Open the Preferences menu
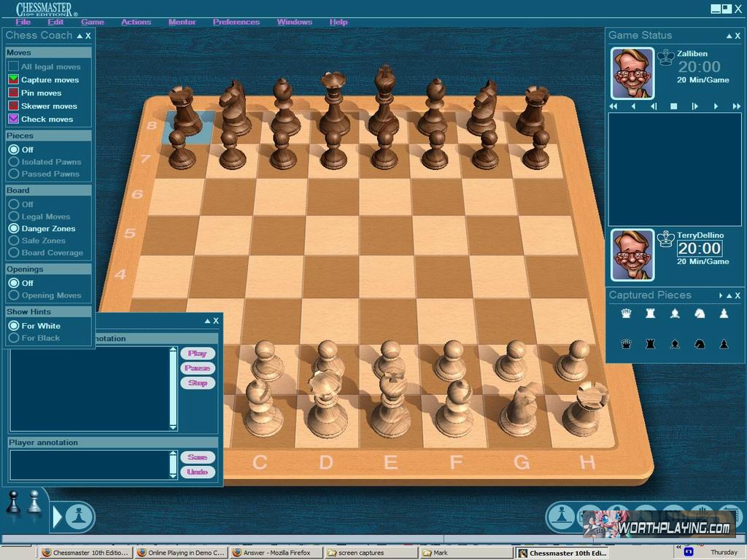This screenshot has height=560, width=747. pos(236,22)
